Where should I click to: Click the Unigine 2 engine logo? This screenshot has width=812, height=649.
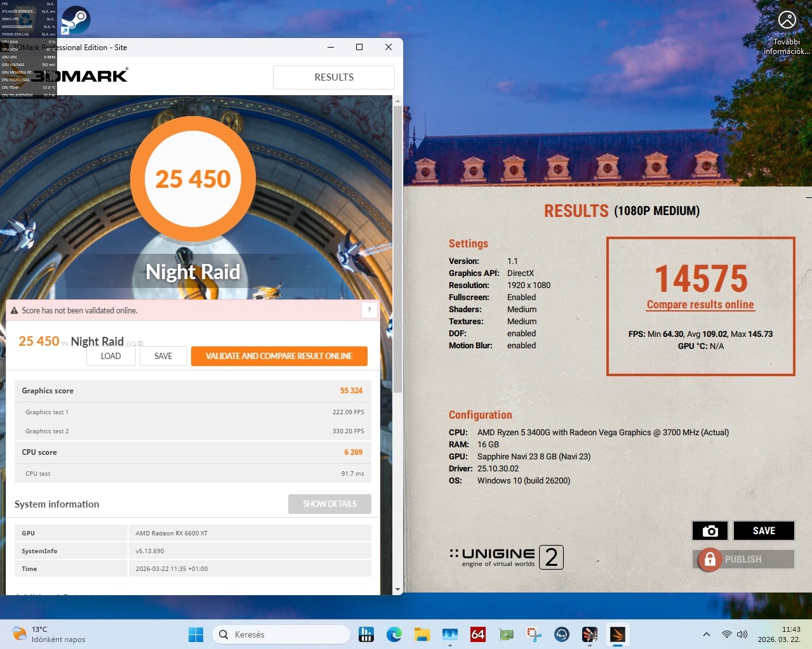506,557
